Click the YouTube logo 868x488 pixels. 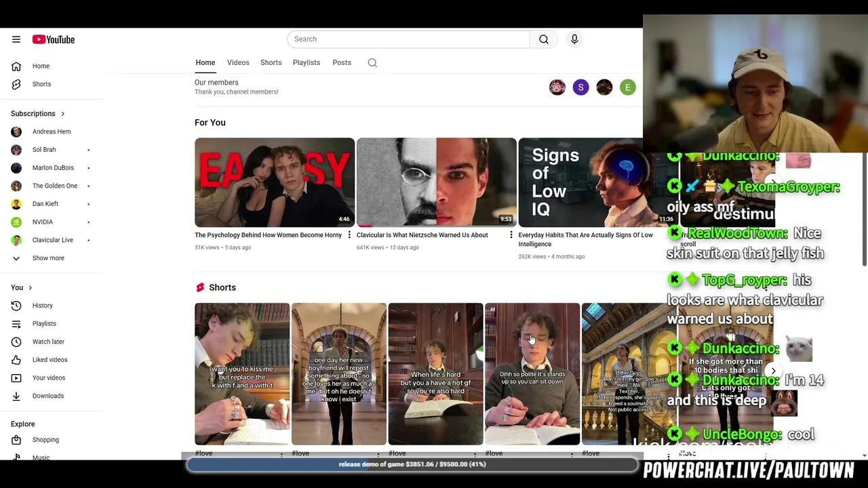point(54,39)
